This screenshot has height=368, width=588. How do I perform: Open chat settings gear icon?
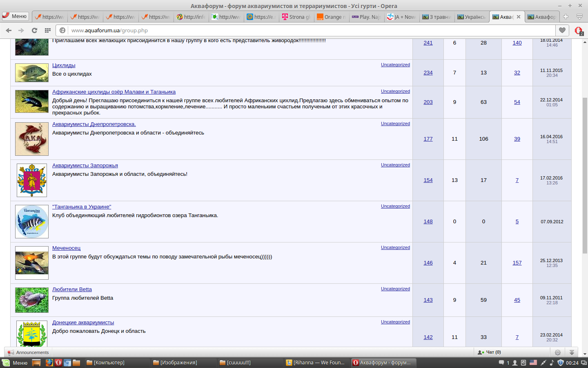click(557, 352)
